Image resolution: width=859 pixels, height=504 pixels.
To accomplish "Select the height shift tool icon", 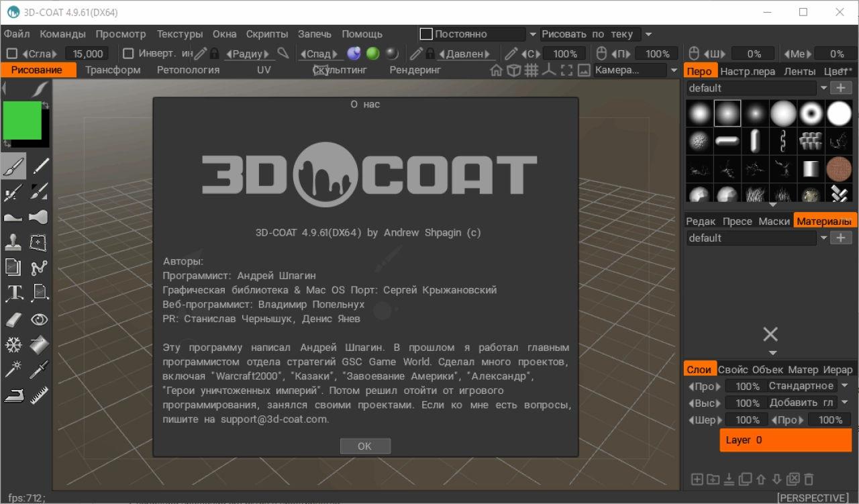I will tap(13, 217).
